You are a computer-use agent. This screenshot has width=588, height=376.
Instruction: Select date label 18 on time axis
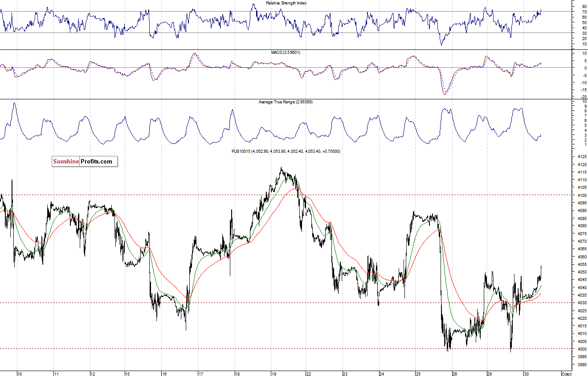(x=237, y=373)
